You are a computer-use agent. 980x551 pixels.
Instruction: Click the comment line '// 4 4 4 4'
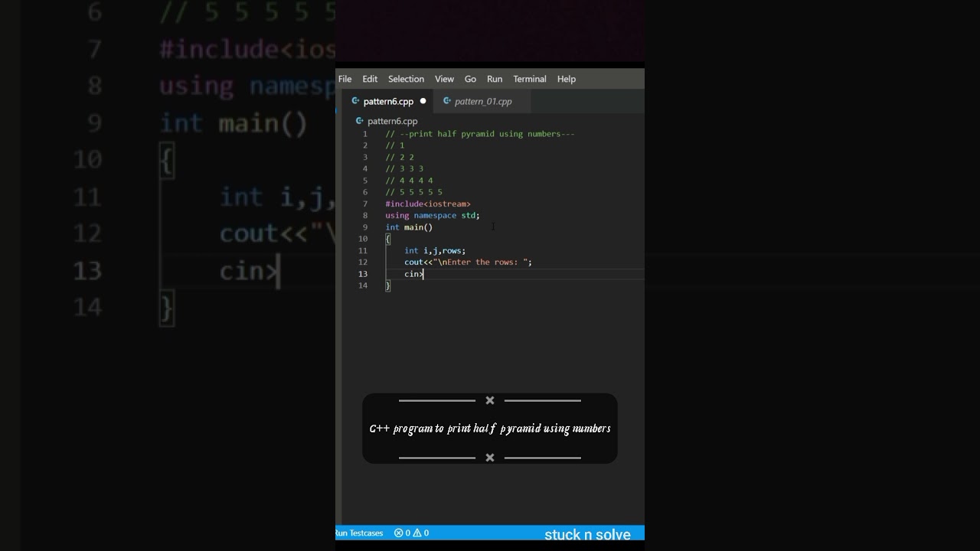coord(409,181)
